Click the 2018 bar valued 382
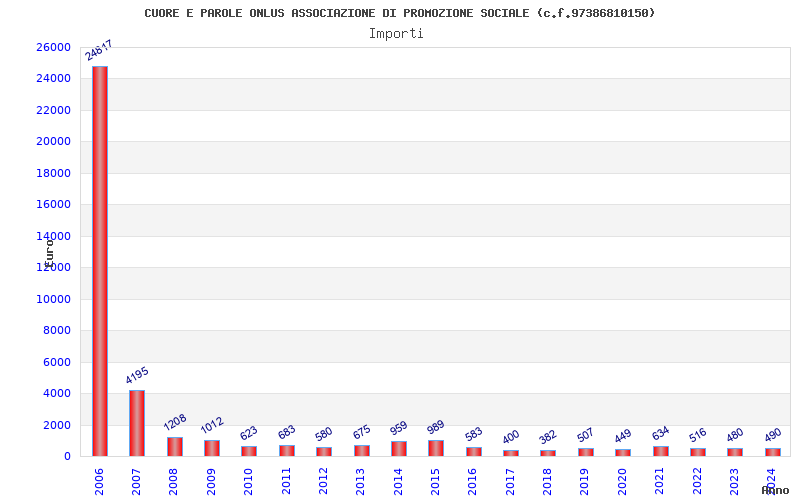Viewport: 800px width, 500px height. click(548, 453)
